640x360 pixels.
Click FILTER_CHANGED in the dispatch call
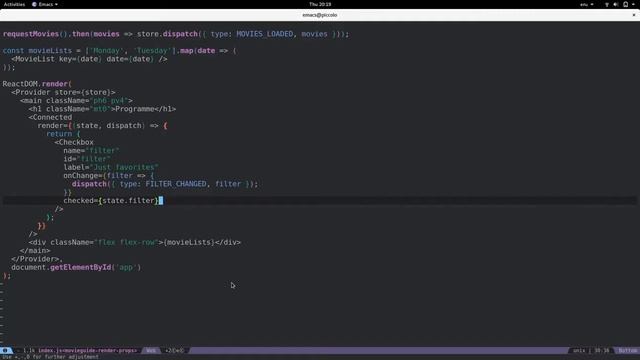(176, 184)
